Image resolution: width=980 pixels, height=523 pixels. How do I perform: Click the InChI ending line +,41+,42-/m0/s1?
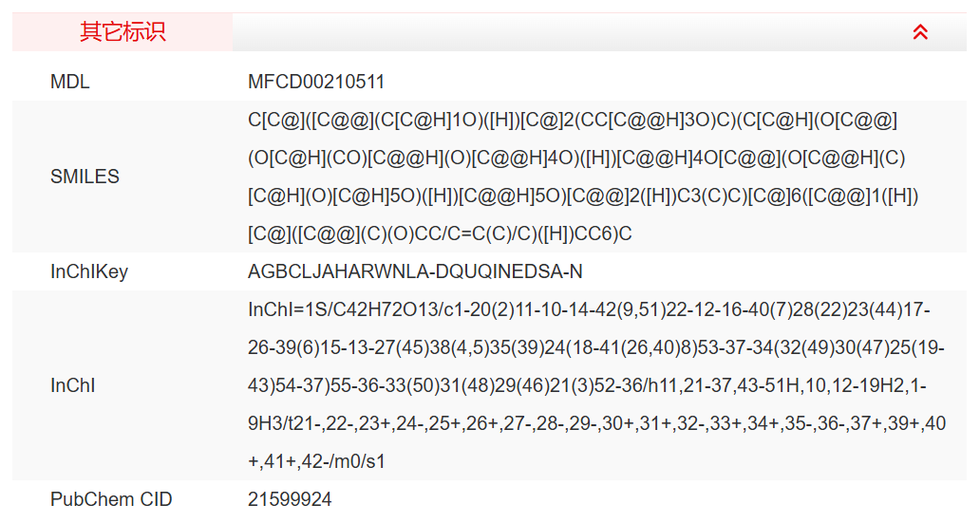point(315,462)
